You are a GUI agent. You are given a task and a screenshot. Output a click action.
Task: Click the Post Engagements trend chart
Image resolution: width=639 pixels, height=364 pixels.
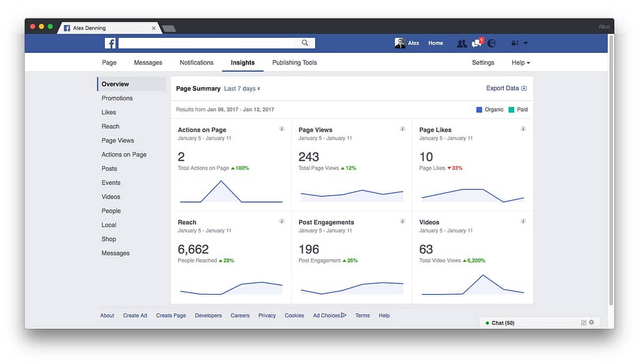coord(352,288)
